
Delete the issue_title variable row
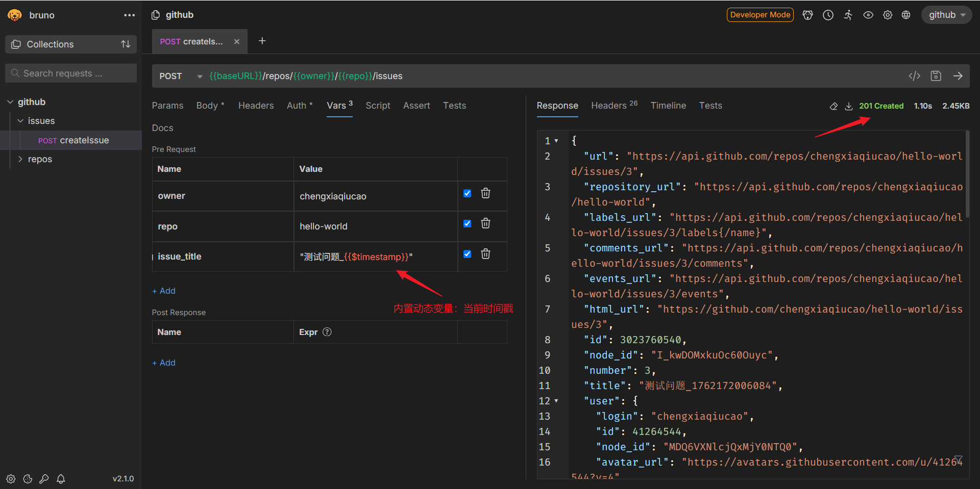[x=486, y=254]
